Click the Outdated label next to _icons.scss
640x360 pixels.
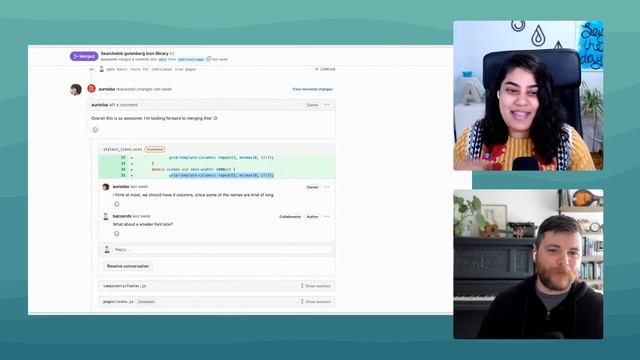pos(154,149)
